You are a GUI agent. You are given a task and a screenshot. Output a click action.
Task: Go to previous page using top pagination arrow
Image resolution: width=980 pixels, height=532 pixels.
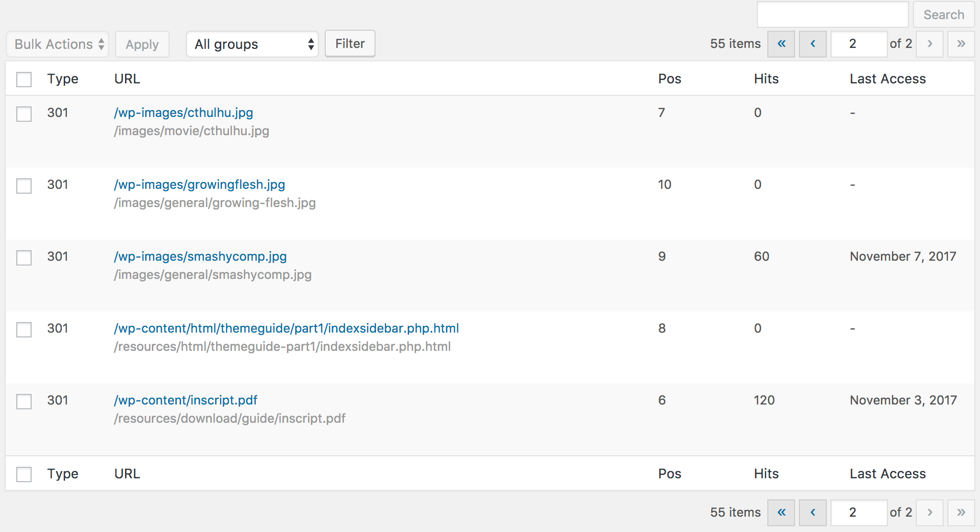point(813,44)
